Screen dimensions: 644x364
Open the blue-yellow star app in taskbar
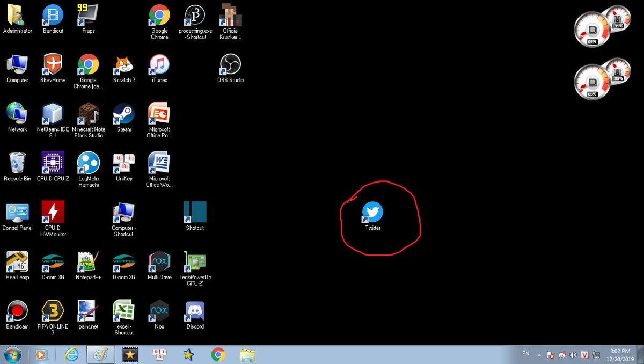coord(188,354)
